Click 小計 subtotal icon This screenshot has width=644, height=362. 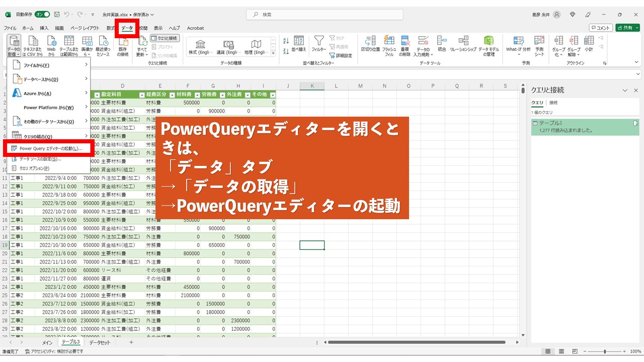point(589,44)
